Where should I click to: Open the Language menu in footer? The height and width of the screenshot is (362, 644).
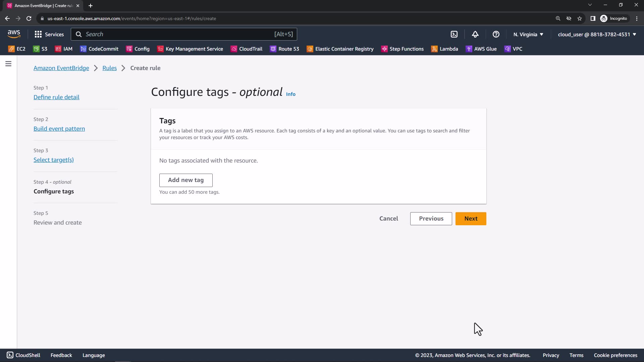94,355
